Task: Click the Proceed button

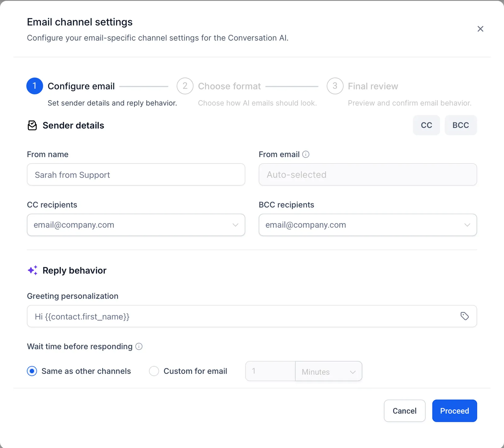Action: click(x=455, y=411)
